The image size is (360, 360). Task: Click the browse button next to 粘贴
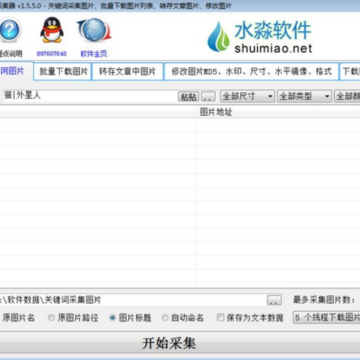click(x=209, y=97)
